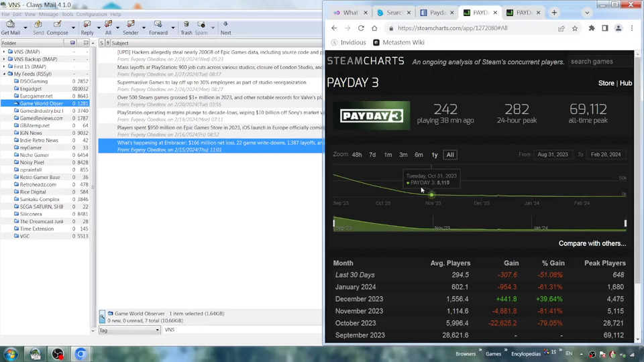Click the To date field Feb 28, 2024

[x=606, y=155]
